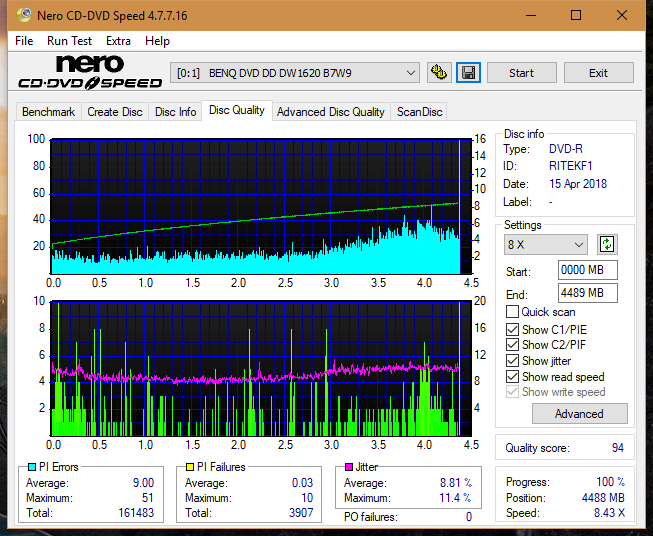Click the Exit button

pos(598,73)
